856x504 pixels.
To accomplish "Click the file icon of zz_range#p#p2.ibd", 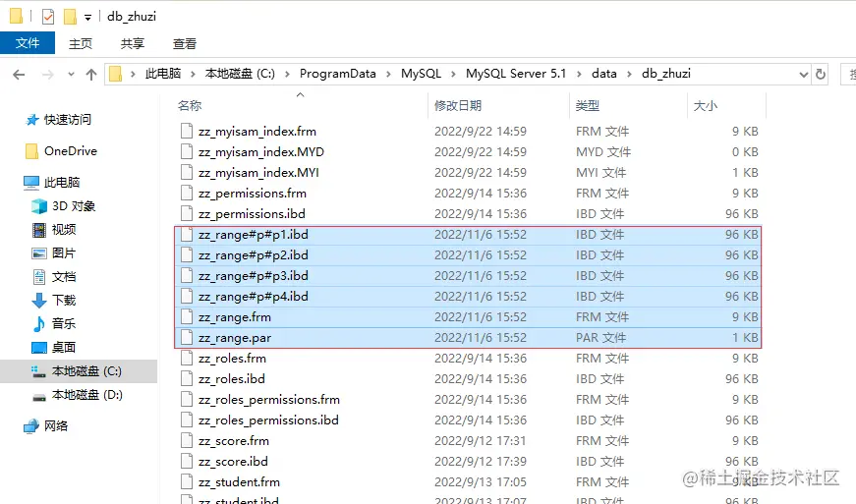I will tap(187, 255).
